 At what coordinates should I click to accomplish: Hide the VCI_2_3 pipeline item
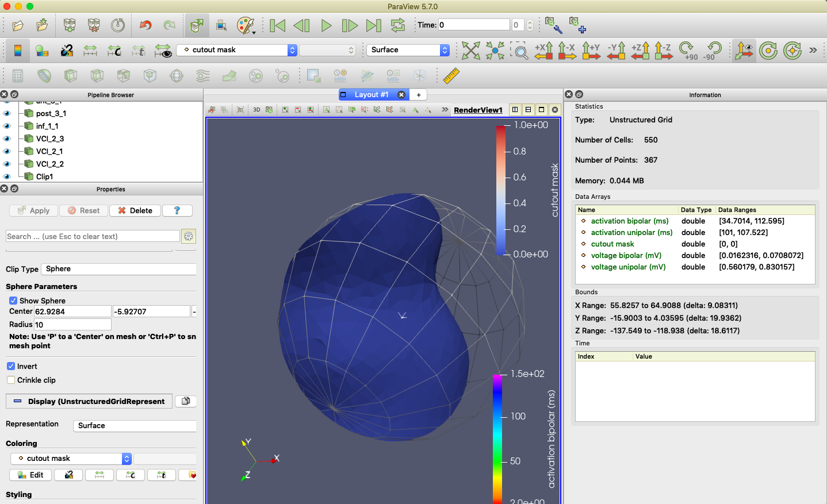[7, 138]
